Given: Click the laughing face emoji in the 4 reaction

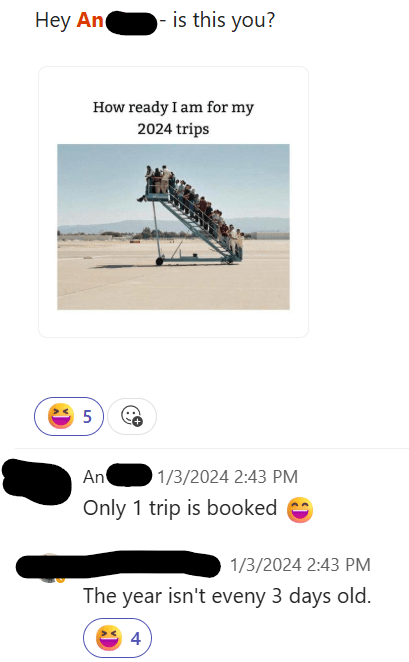Looking at the screenshot, I should pos(109,638).
